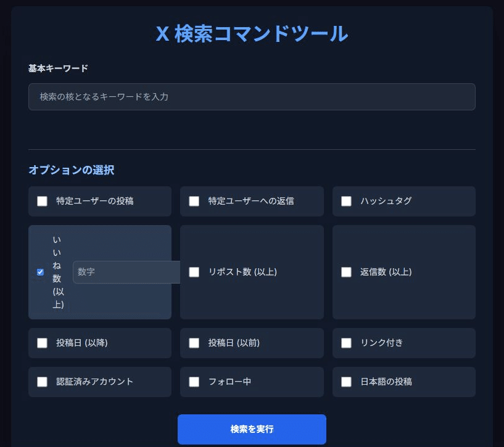
Task: Enable the 投稿日 (以降) filter
Action: 43,343
